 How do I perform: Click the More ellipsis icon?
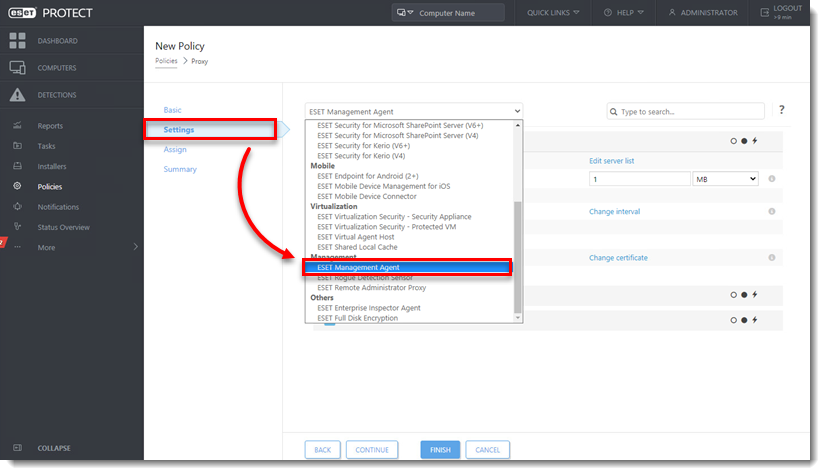(17, 247)
